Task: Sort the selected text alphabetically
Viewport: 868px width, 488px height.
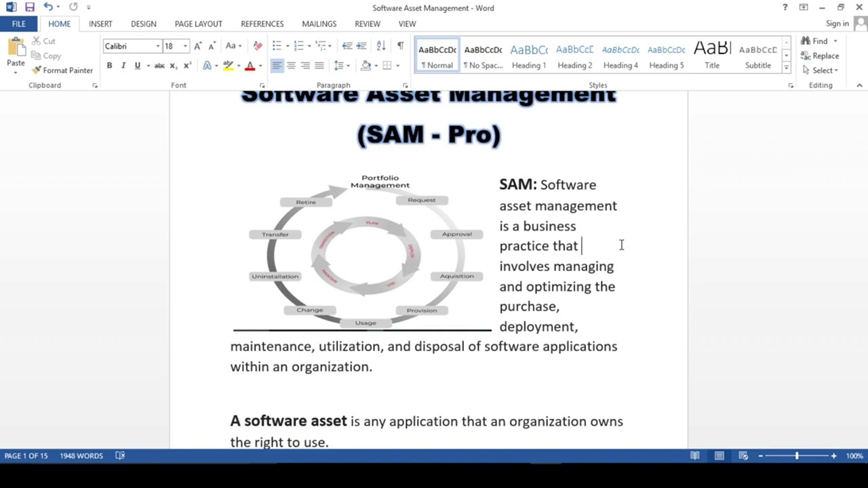Action: [x=381, y=46]
